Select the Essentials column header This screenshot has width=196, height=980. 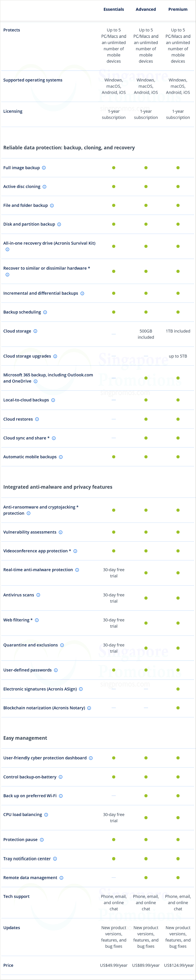(114, 10)
